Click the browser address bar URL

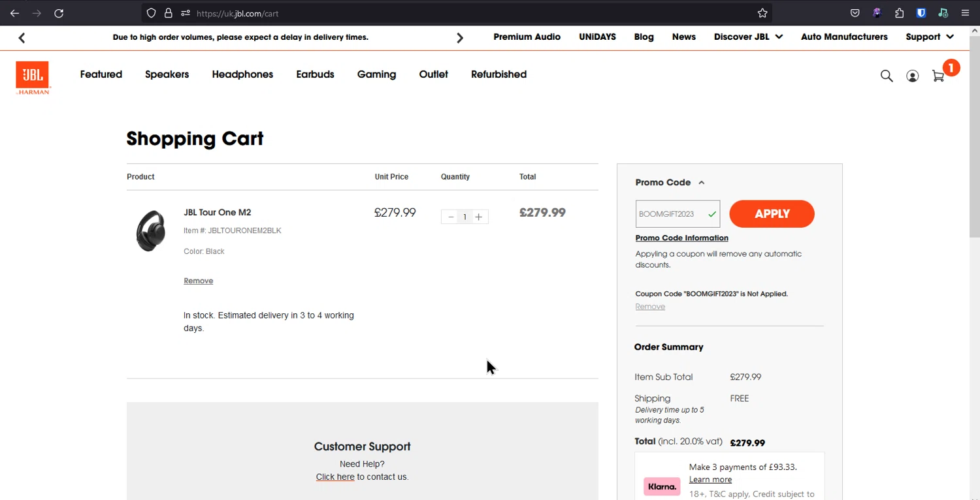click(238, 13)
